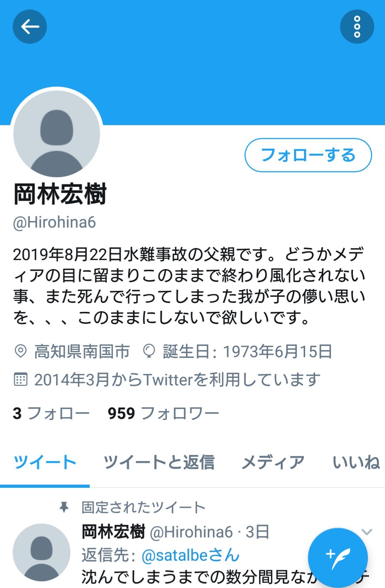Tap the birthday balloon icon
This screenshot has width=385, height=588.
149,351
